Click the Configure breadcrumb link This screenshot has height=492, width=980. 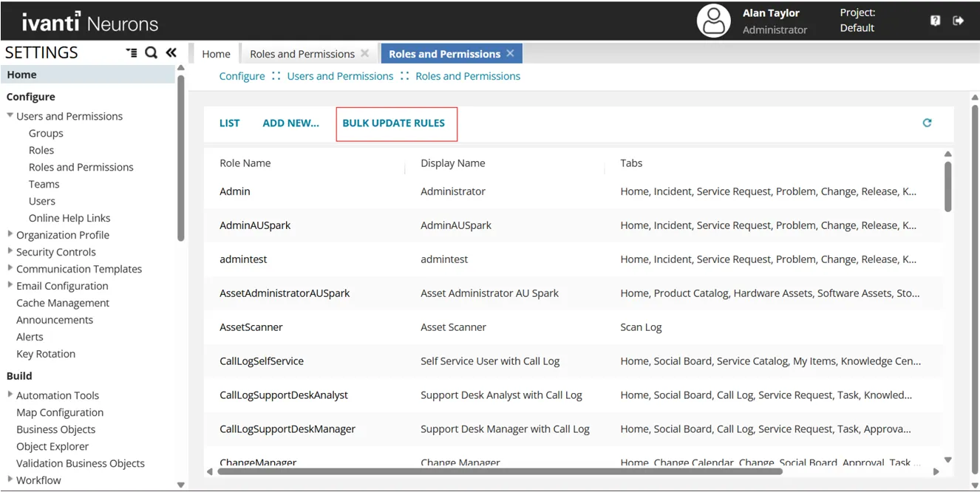coord(242,76)
